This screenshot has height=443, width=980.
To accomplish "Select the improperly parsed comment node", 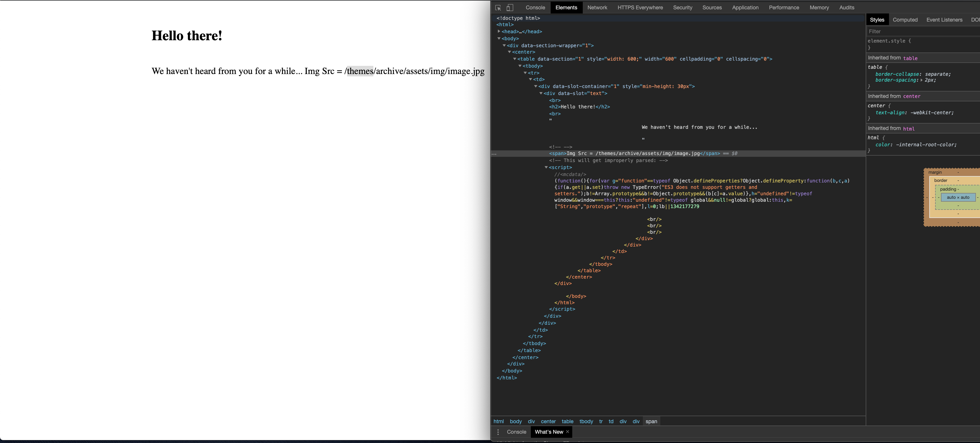I will tap(608, 161).
